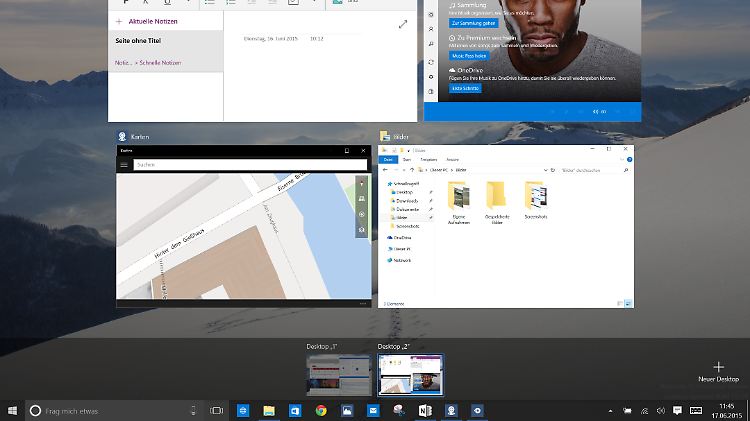Expand the Explorer ribbon chevron

pyautogui.click(x=622, y=159)
